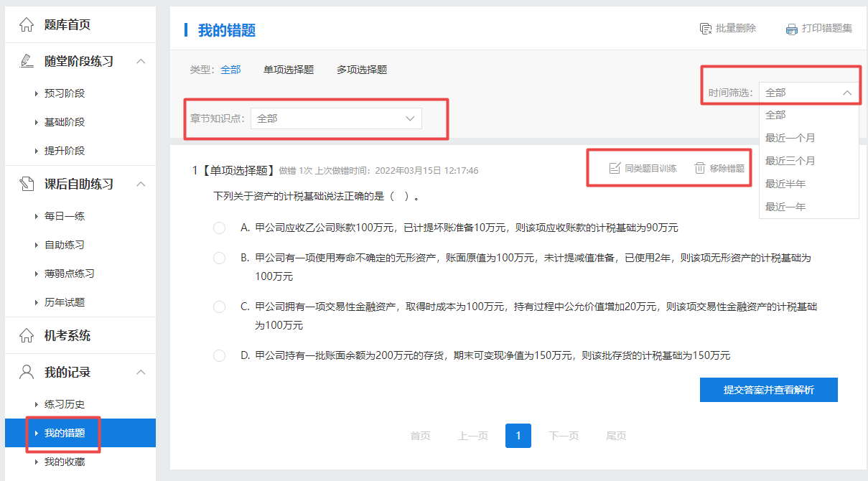Click the 打印错题集 printer icon
This screenshot has width=868, height=481.
(791, 29)
